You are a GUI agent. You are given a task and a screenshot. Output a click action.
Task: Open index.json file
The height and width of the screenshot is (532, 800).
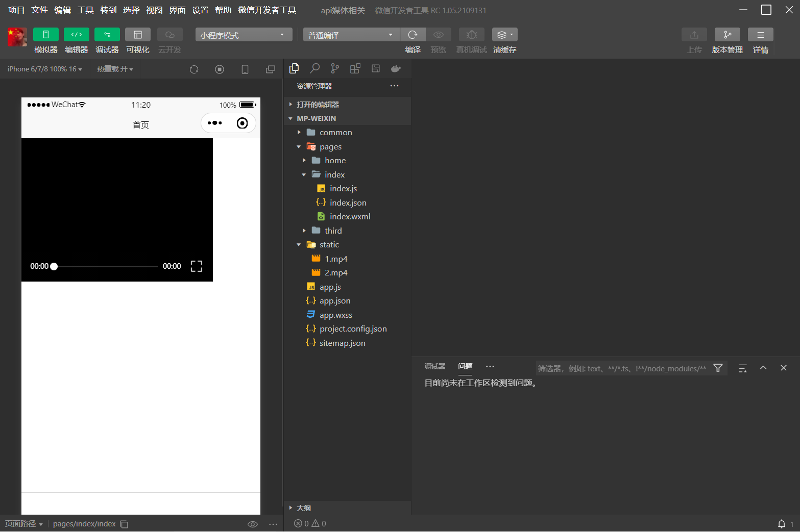tap(347, 202)
